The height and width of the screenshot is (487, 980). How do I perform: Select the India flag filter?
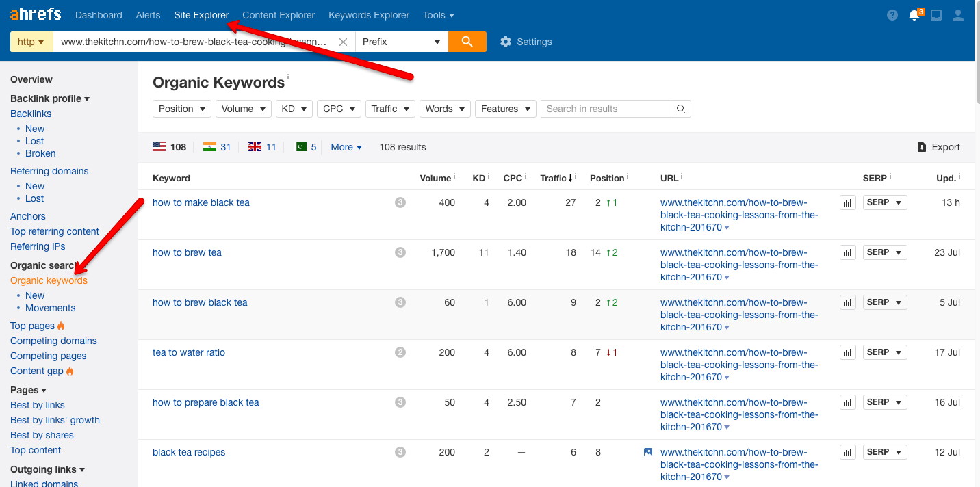coord(217,147)
